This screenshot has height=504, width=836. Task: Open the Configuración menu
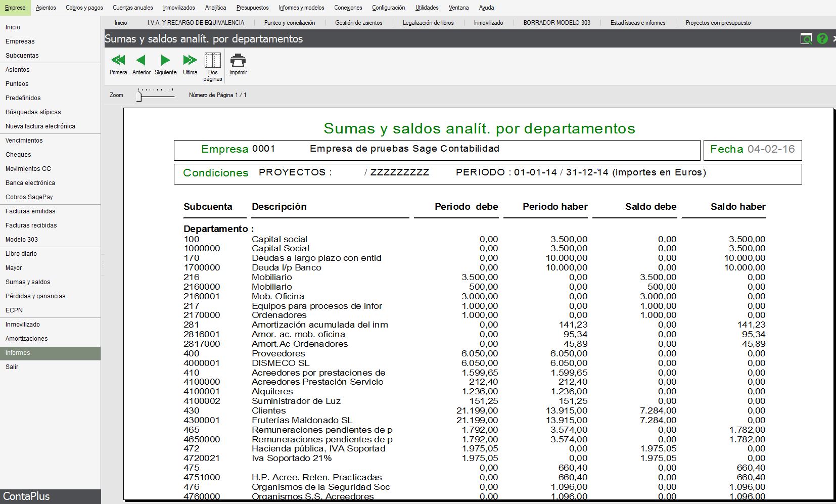[388, 8]
